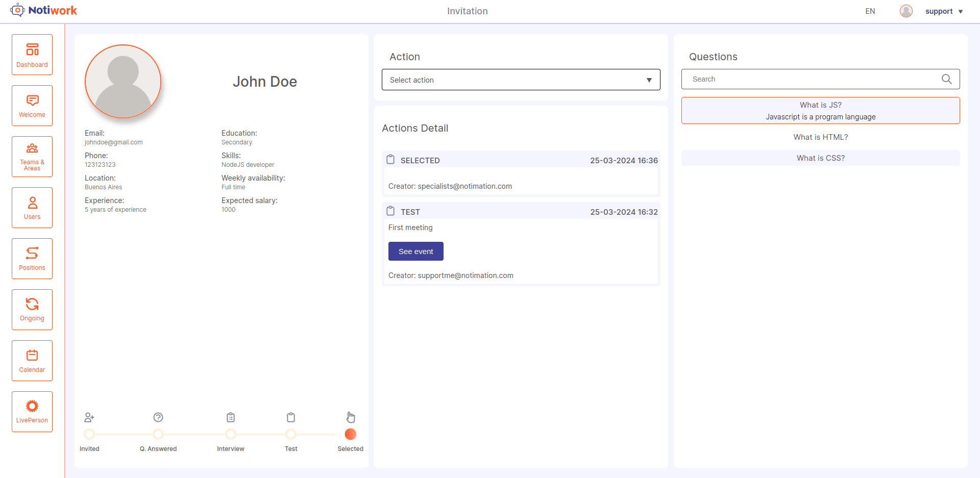
Task: Click clipboard icon beside TEST action
Action: pyautogui.click(x=390, y=211)
